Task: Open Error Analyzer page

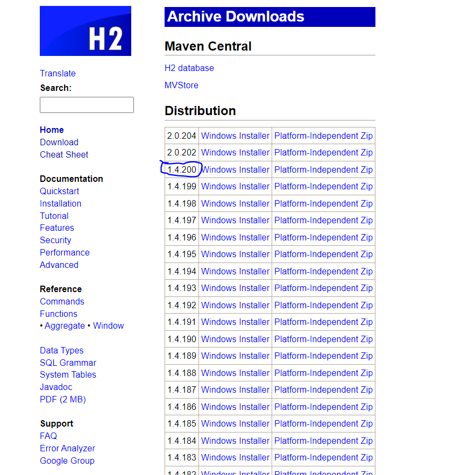Action: pos(68,449)
